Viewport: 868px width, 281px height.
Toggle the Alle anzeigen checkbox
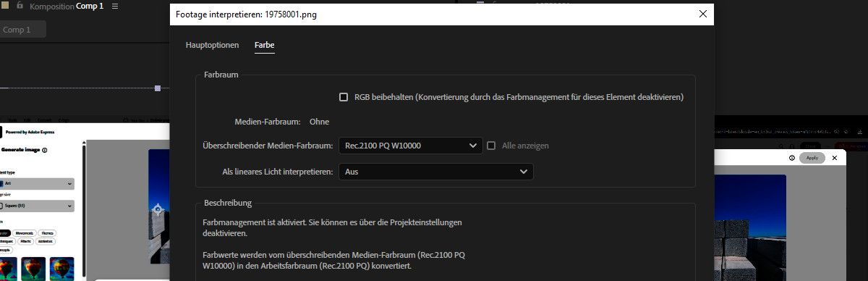click(491, 146)
